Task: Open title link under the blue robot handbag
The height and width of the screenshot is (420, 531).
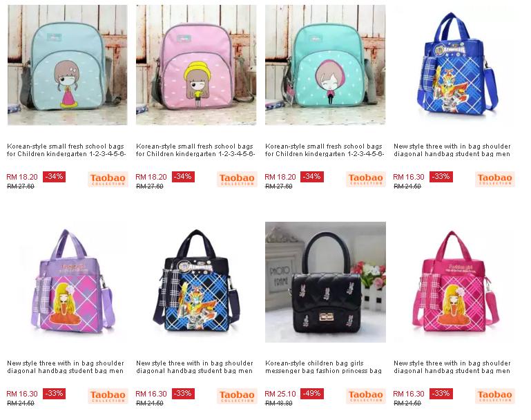Action: (452, 150)
